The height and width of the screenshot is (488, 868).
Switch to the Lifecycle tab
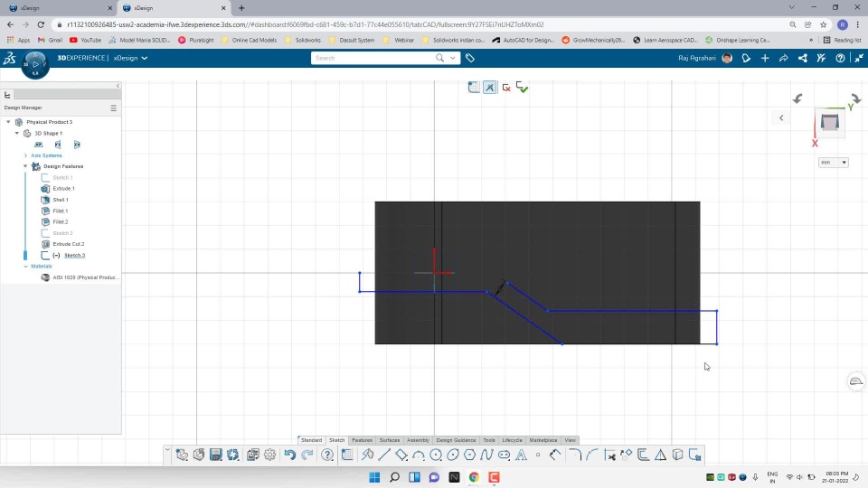coord(512,440)
